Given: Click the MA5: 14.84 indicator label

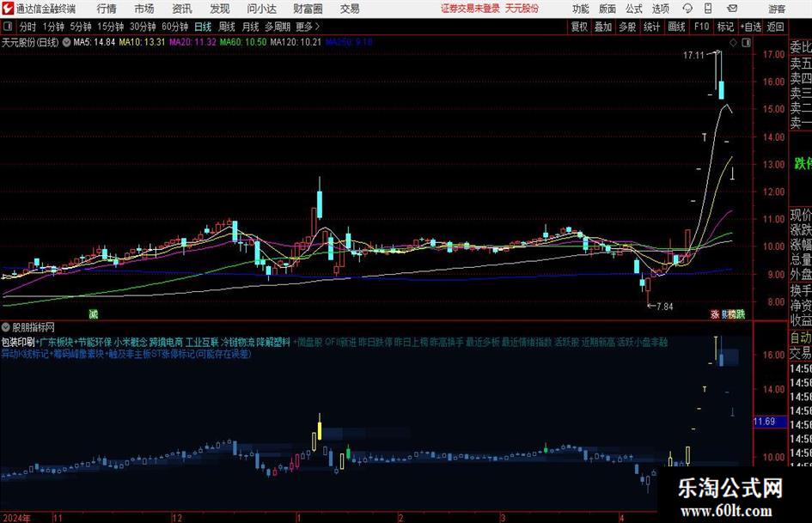Looking at the screenshot, I should coord(95,42).
